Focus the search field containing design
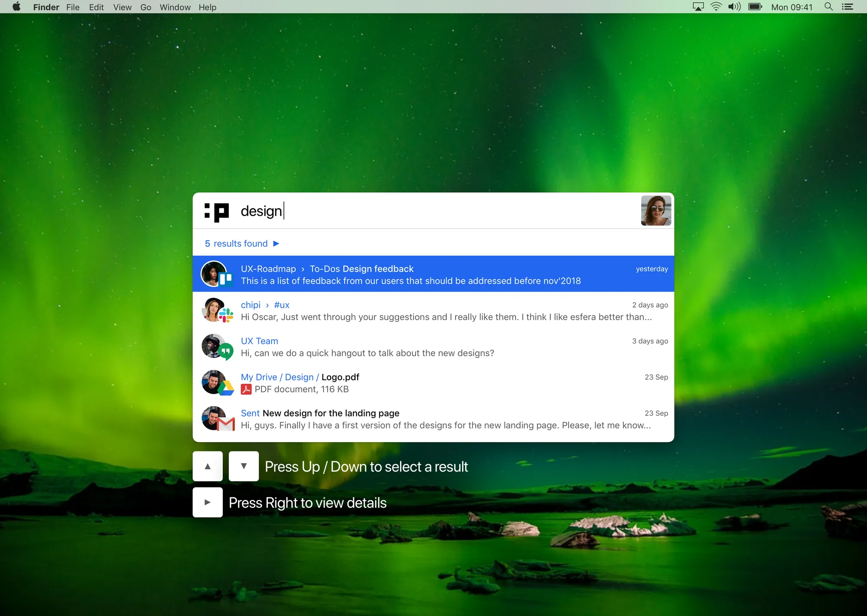The image size is (867, 616). 433,211
